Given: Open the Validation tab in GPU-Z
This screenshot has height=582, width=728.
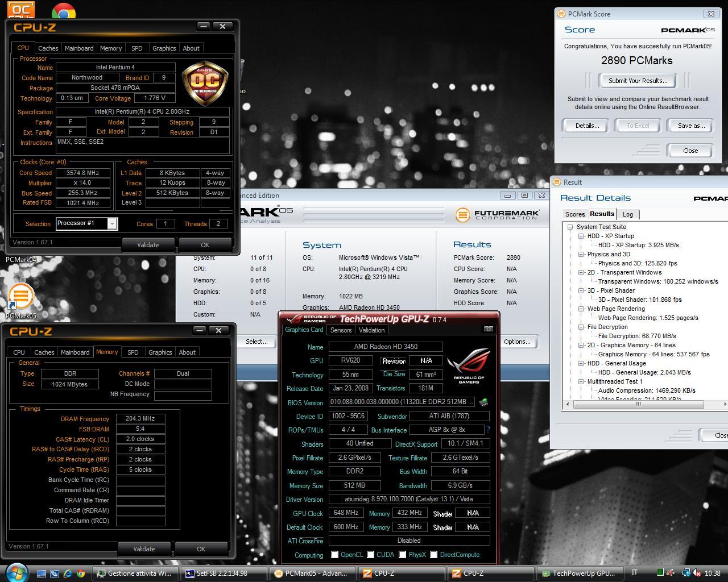Looking at the screenshot, I should tap(371, 330).
